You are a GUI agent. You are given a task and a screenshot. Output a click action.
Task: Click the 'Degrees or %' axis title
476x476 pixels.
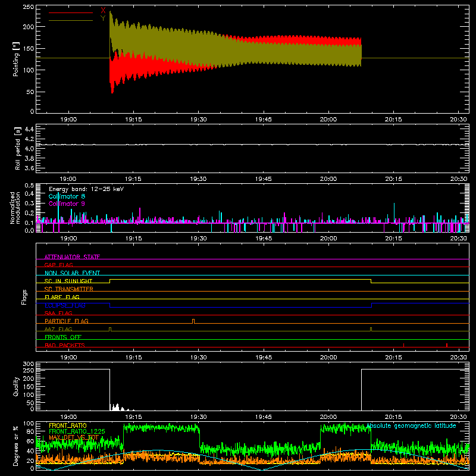pos(16,446)
